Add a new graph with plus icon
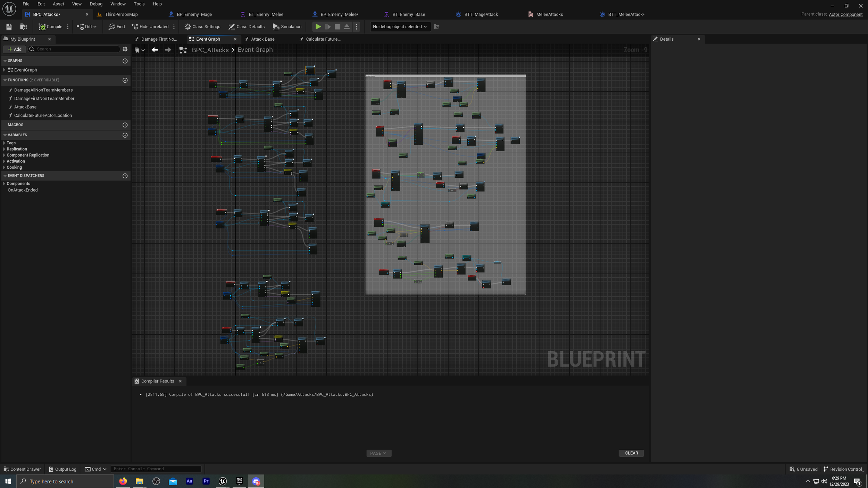 click(x=125, y=61)
